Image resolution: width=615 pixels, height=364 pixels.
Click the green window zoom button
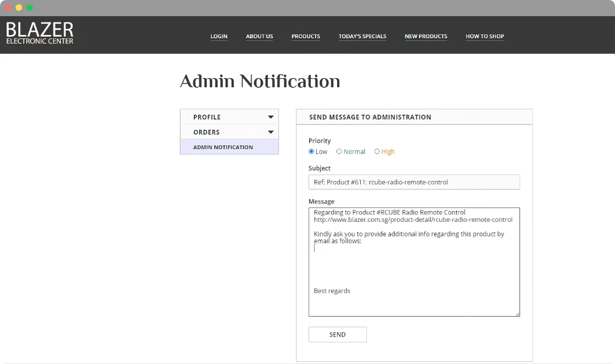pos(30,8)
